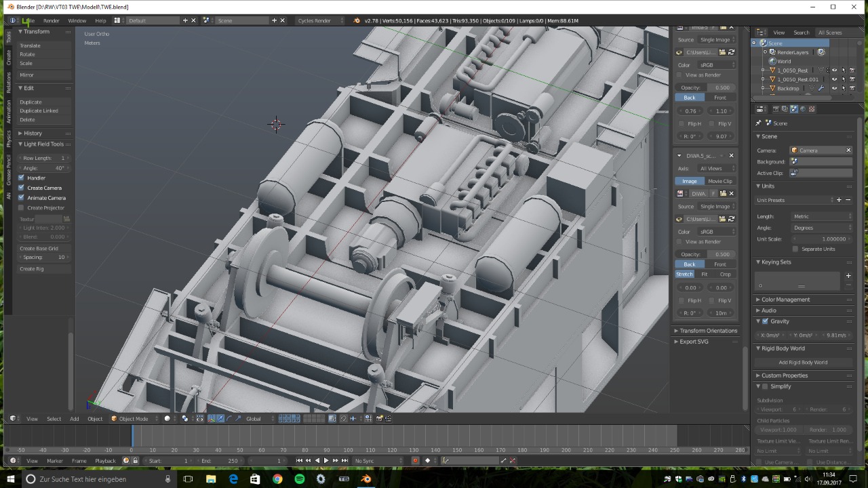Uncheck the Create Camera checkbox
The image size is (868, 488).
tap(21, 188)
